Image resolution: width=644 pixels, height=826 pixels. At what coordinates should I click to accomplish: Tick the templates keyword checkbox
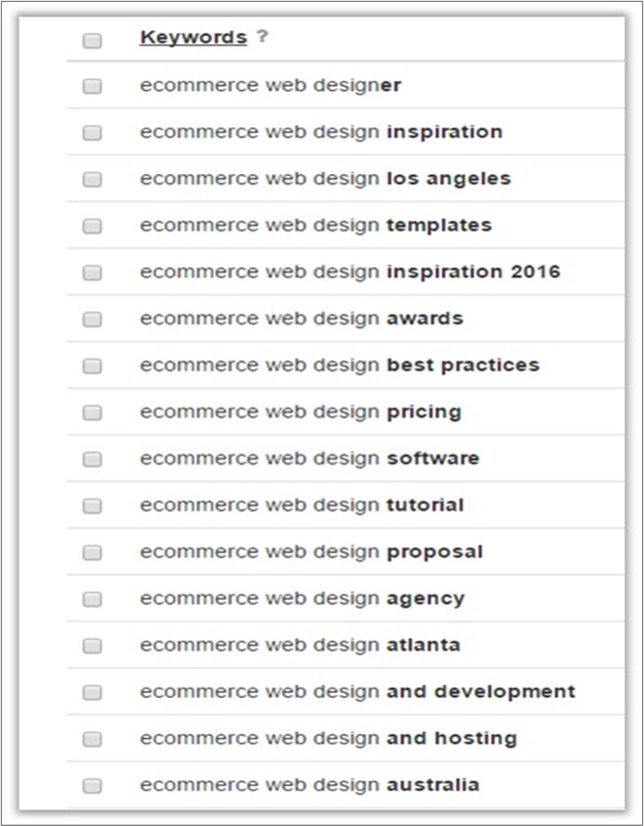(92, 226)
